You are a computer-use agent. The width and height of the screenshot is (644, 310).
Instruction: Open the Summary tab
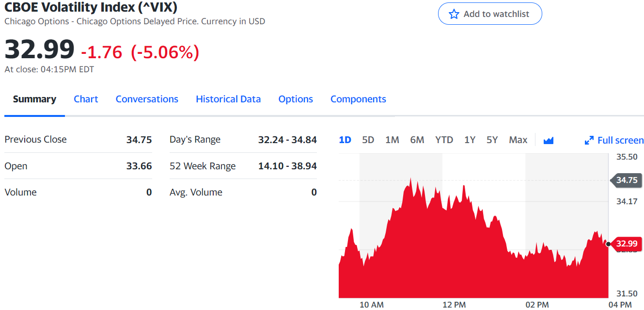point(34,99)
